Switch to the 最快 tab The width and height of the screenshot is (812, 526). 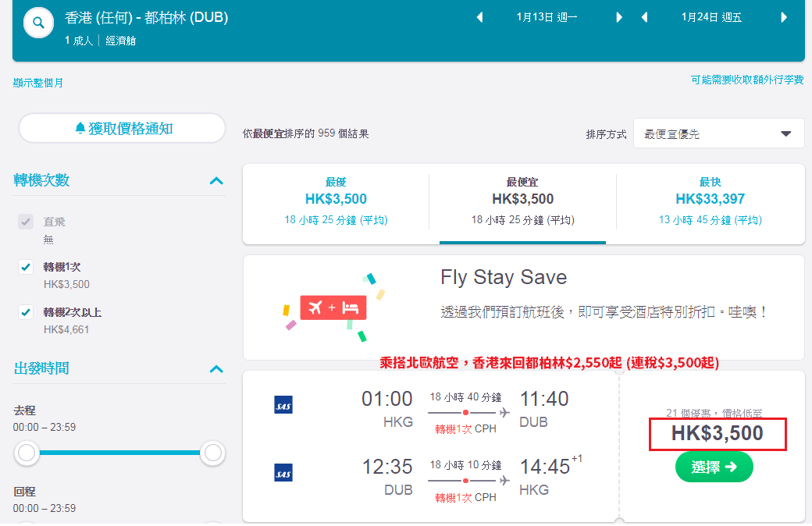[x=710, y=204]
